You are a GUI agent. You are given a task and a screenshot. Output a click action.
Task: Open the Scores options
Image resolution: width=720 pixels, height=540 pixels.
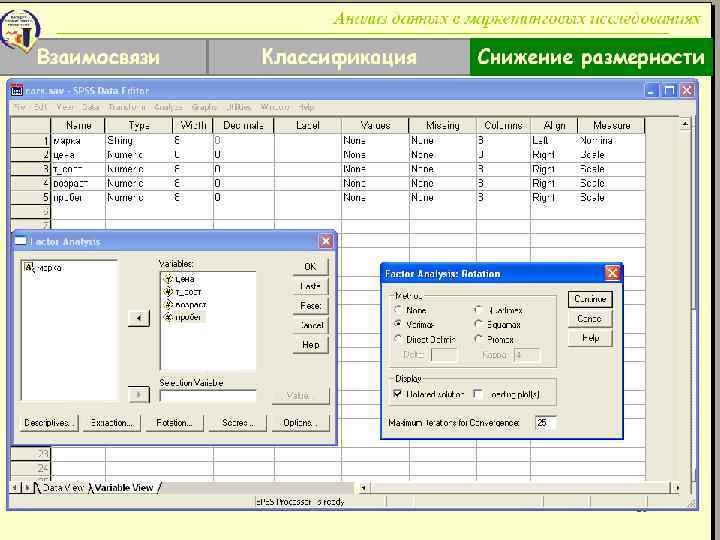click(237, 422)
